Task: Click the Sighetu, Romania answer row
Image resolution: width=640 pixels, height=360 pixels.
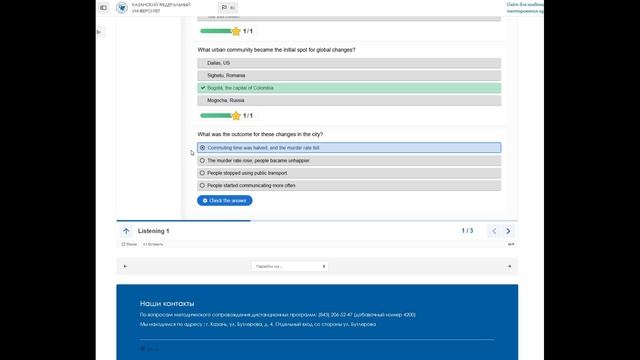Action: 349,76
